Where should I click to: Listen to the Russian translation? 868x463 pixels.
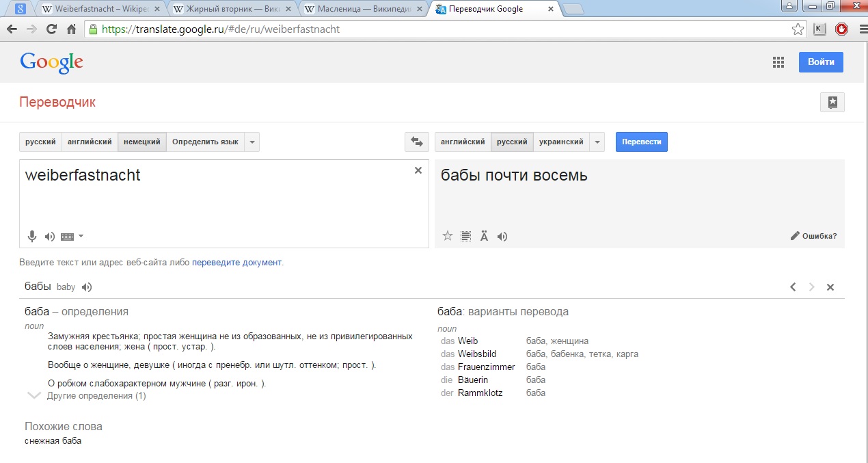502,237
